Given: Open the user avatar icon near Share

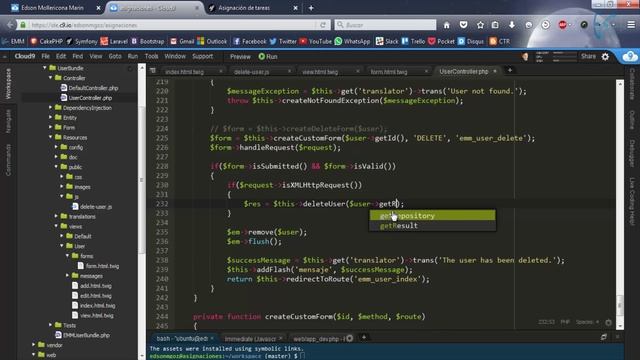Looking at the screenshot, I should (x=525, y=57).
